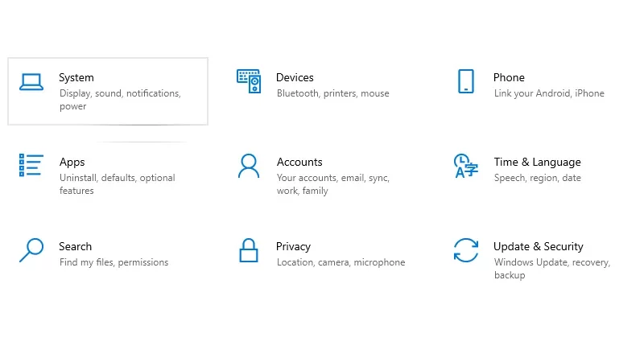The image size is (644, 350).
Task: Click 'Find my files, permissions' description
Action: (114, 262)
